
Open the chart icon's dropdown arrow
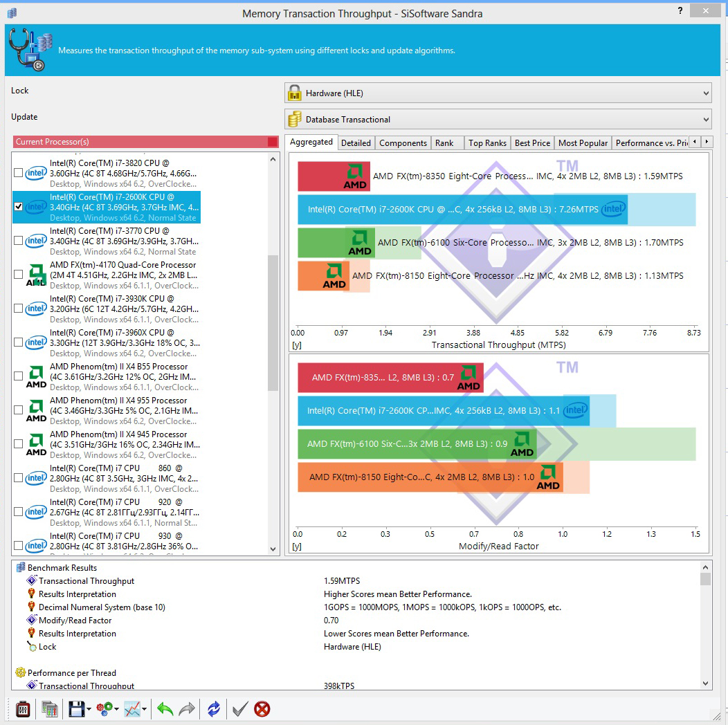pos(145,709)
